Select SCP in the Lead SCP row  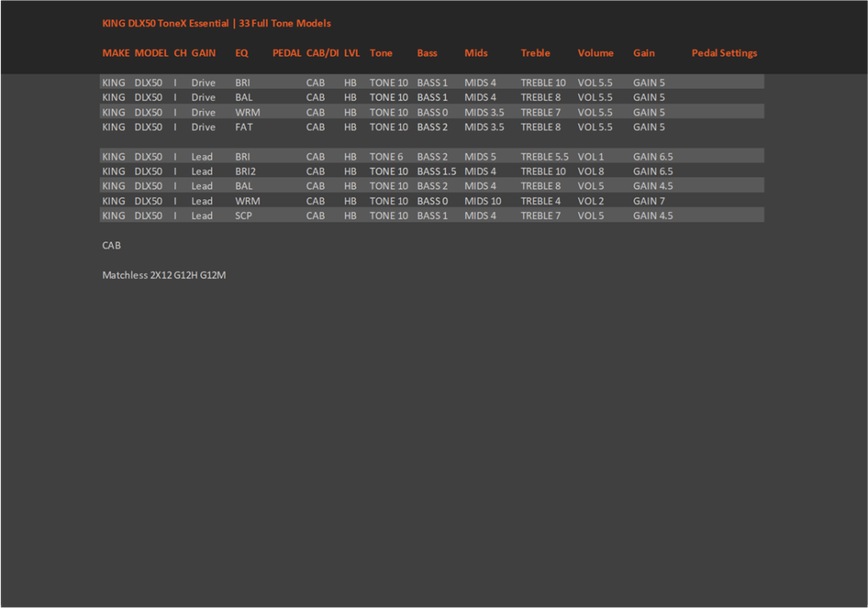pyautogui.click(x=243, y=216)
